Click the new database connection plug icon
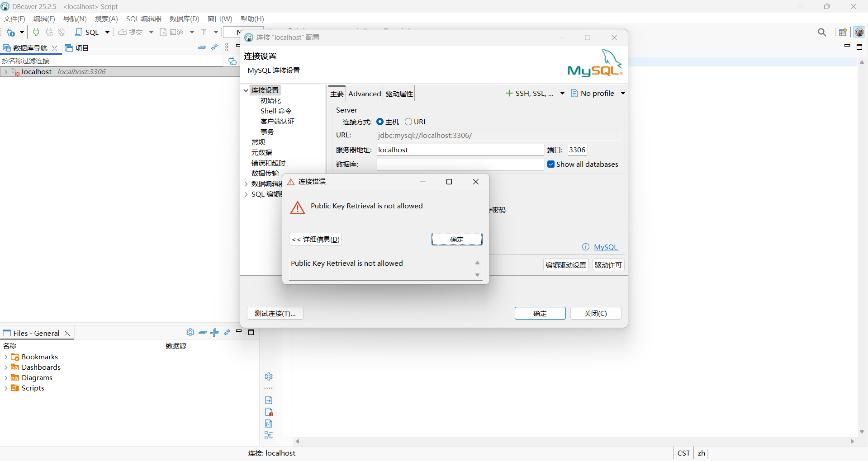 point(11,32)
